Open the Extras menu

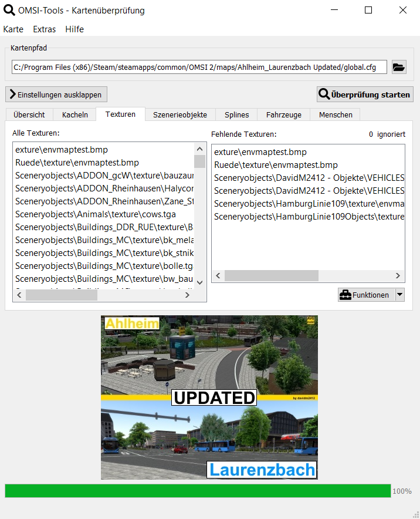[45, 29]
